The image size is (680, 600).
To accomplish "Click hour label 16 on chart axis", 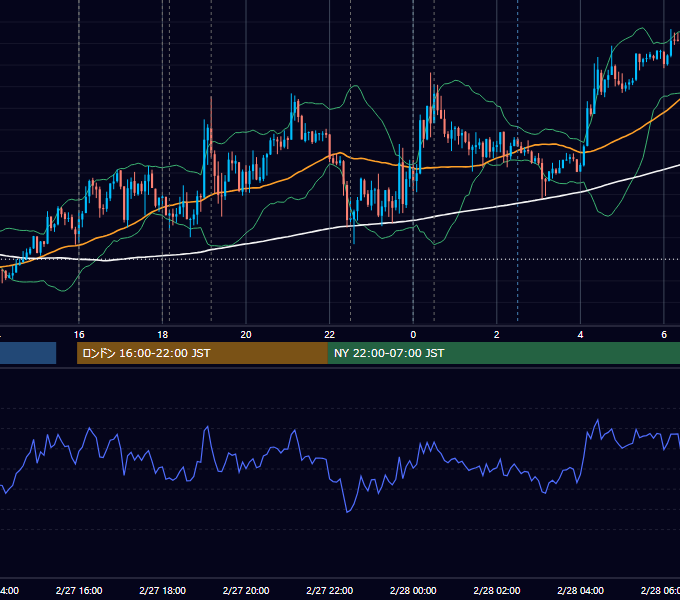I will click(x=79, y=334).
